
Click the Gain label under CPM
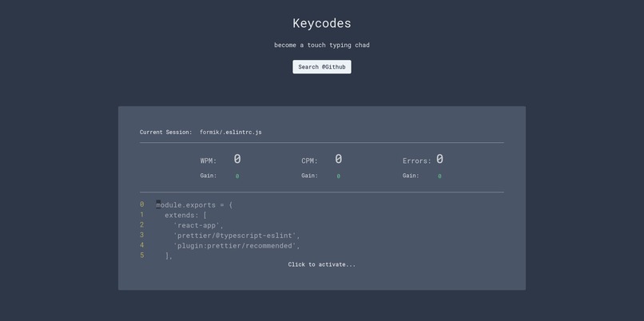pos(309,176)
